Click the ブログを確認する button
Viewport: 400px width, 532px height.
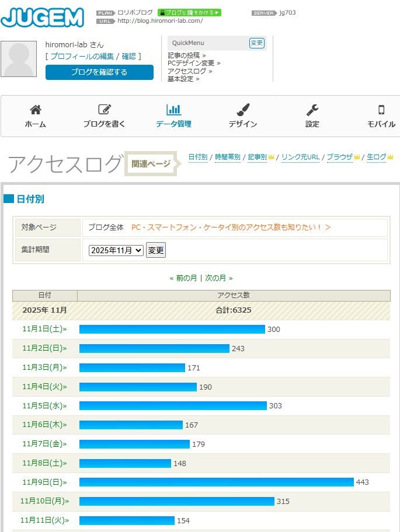(x=99, y=72)
